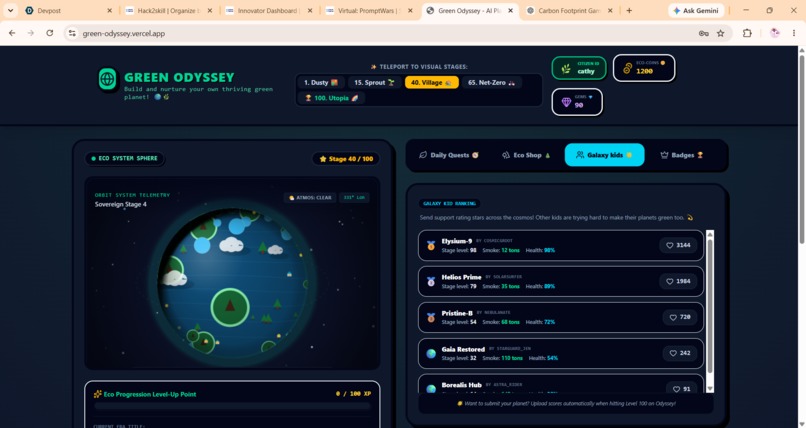Teleport to stage 15. Sprout
Screen dimensions: 806x428
[374, 82]
